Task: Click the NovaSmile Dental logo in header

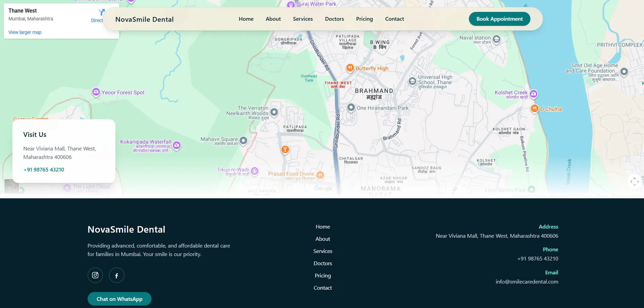Action: pyautogui.click(x=144, y=19)
